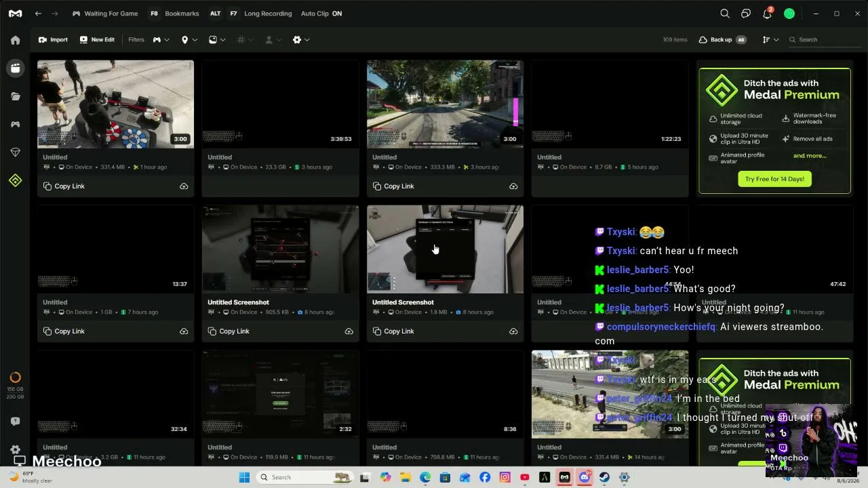The image size is (868, 488).
Task: Open the 32:34 clip thumbnail
Action: [x=115, y=394]
